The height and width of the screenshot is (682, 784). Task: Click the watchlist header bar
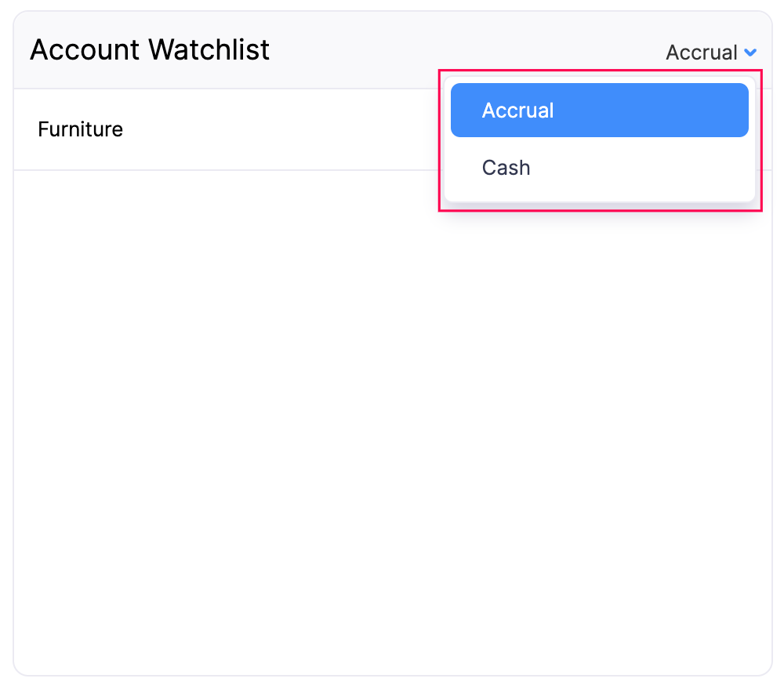[x=235, y=49]
